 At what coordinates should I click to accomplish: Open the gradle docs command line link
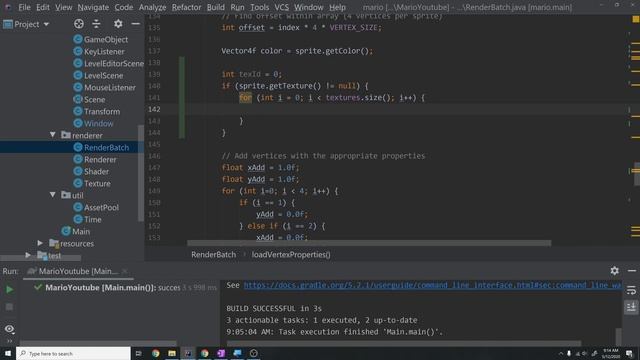[433, 285]
